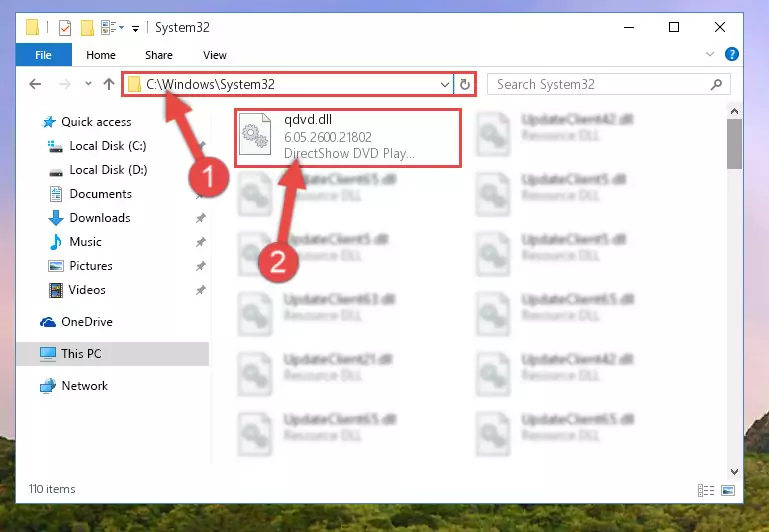
Task: Switch to Details view layout icon
Action: click(x=706, y=490)
